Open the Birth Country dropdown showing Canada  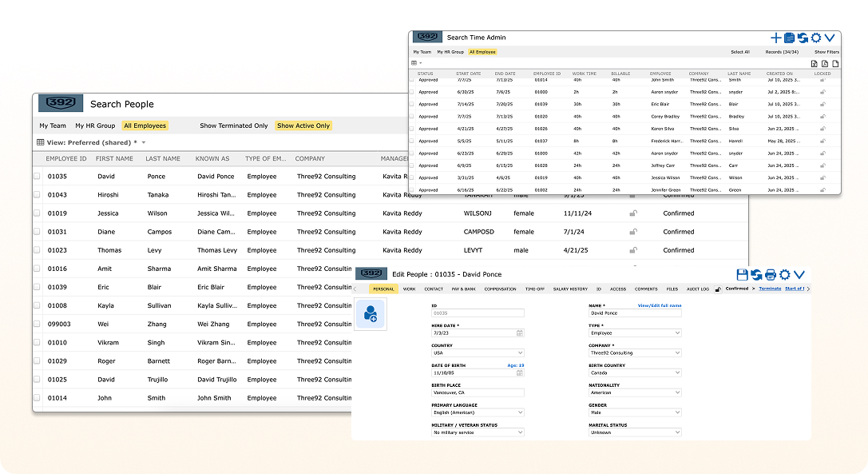tap(635, 373)
